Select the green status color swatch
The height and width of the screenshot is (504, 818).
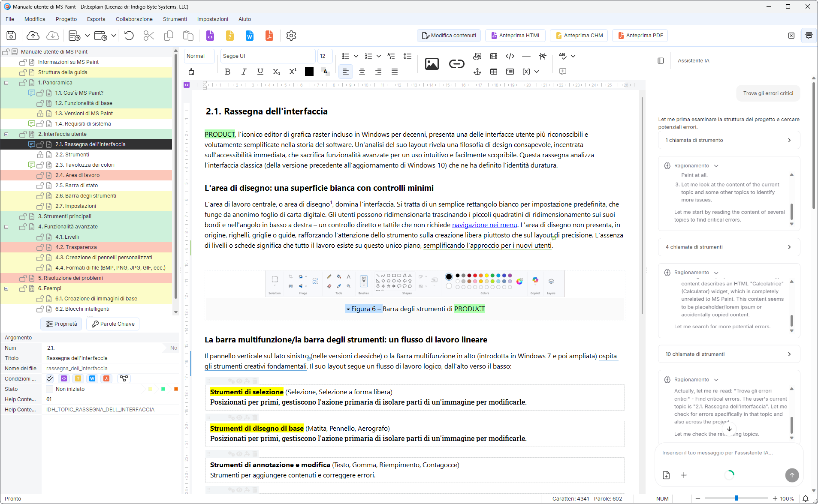pyautogui.click(x=163, y=389)
